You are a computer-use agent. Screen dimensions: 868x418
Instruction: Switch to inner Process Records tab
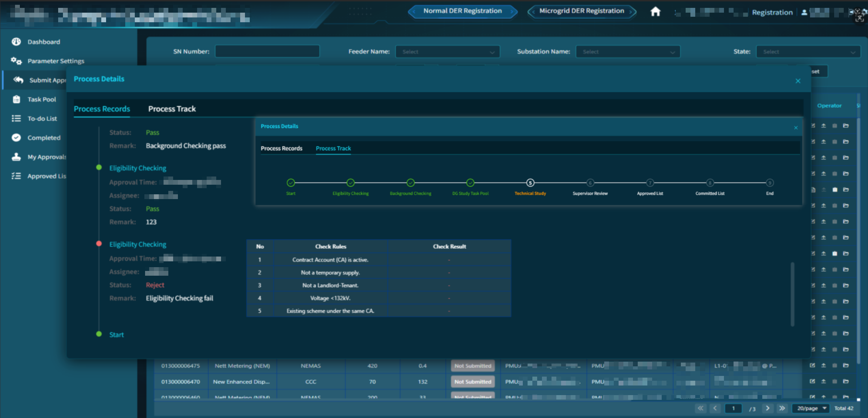coord(282,148)
